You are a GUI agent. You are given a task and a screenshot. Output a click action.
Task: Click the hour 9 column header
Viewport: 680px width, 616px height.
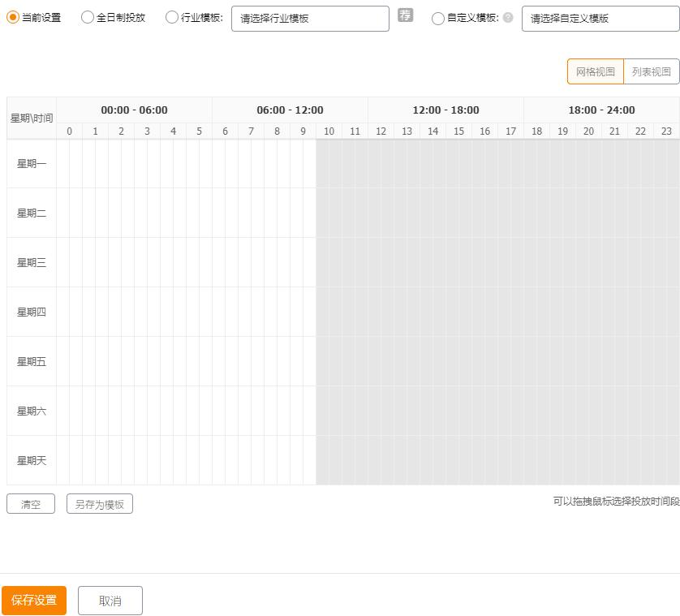click(303, 131)
